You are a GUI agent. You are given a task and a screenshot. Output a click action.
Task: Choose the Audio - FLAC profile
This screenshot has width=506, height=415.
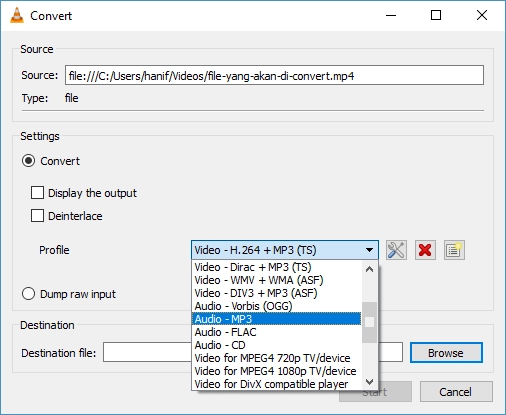(277, 332)
